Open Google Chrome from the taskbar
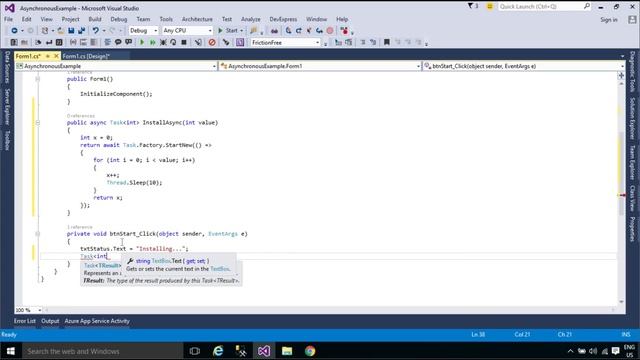640x360 pixels. (310, 351)
